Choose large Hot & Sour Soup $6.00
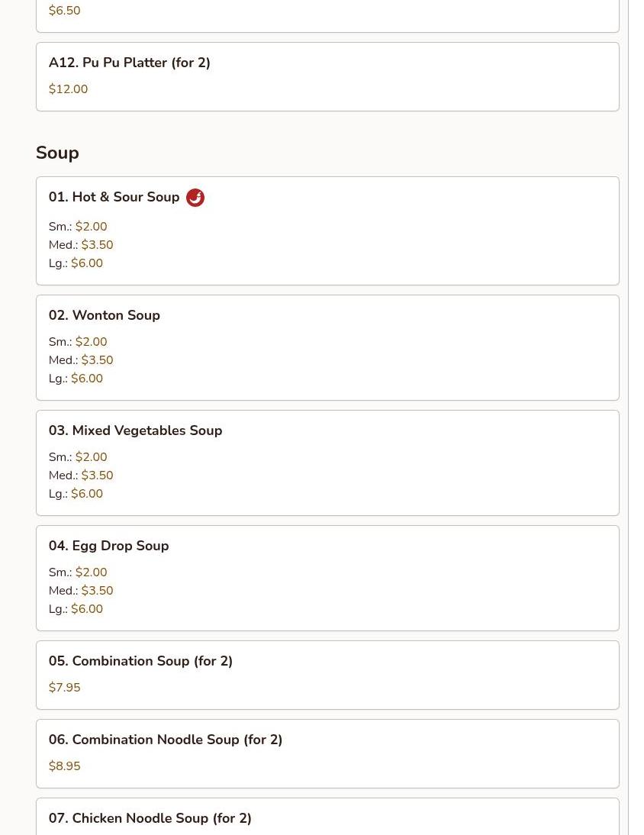 click(x=76, y=263)
